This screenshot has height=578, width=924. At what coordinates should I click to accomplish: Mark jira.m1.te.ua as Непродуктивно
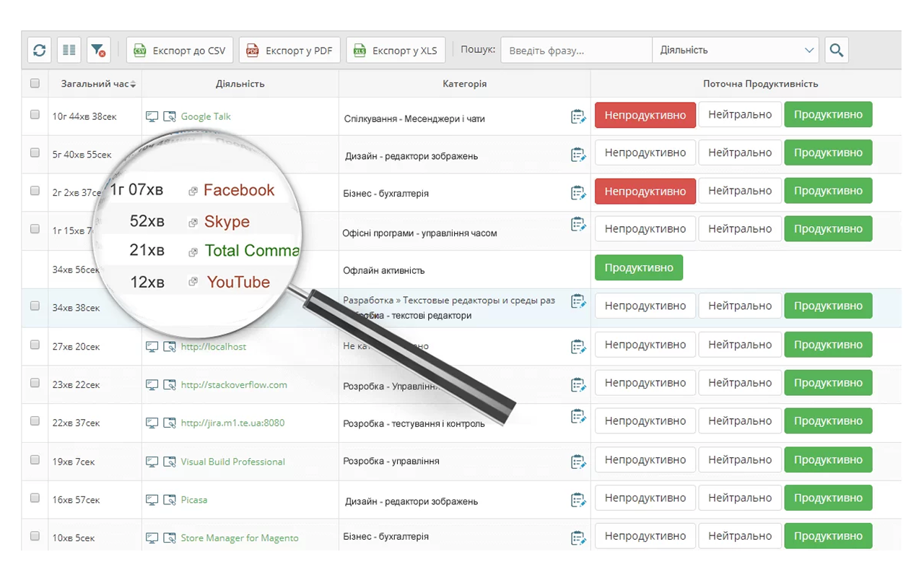tap(645, 421)
